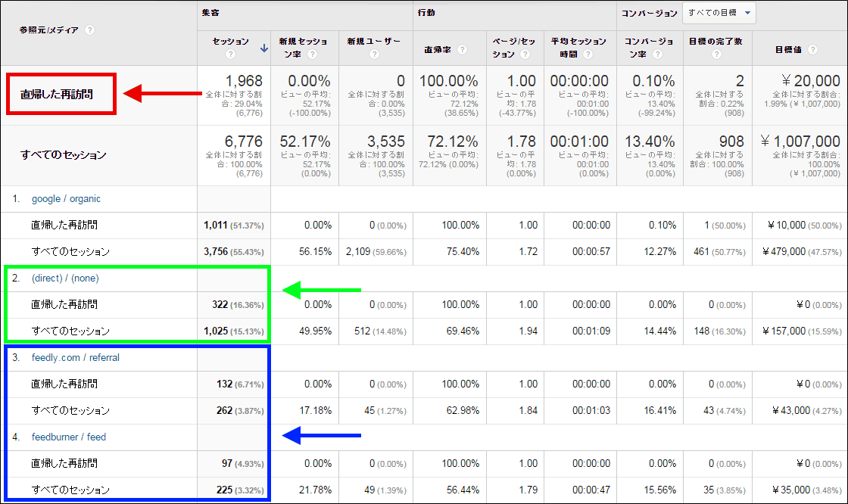Click the sort arrow in セッション column

pyautogui.click(x=263, y=48)
